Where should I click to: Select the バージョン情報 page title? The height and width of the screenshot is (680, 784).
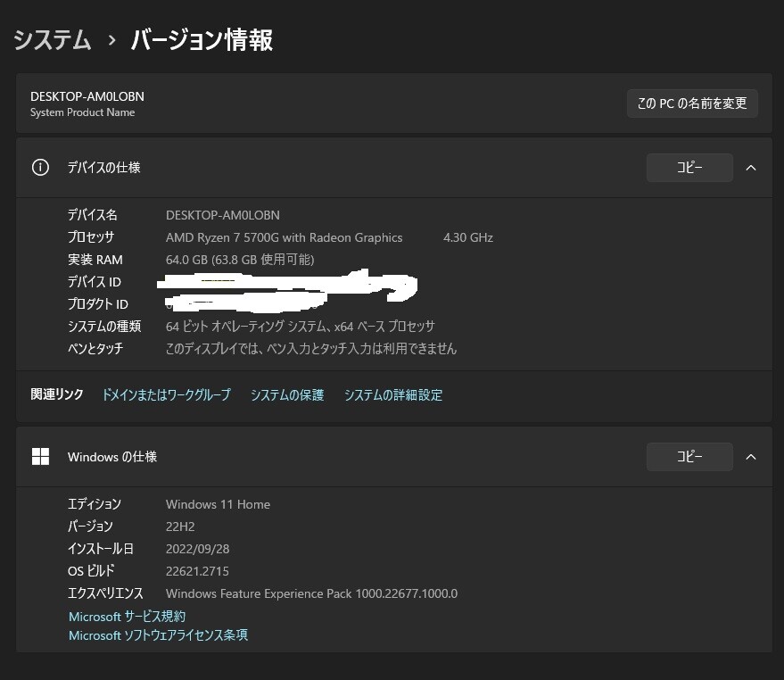202,40
